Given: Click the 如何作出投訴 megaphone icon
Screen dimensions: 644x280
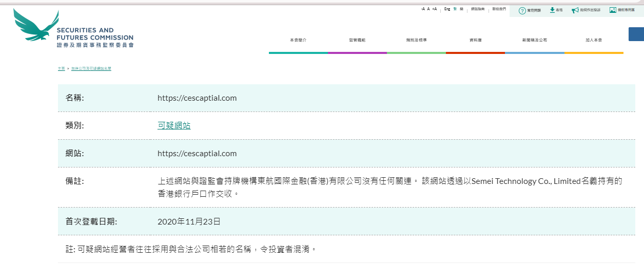Looking at the screenshot, I should click(575, 10).
